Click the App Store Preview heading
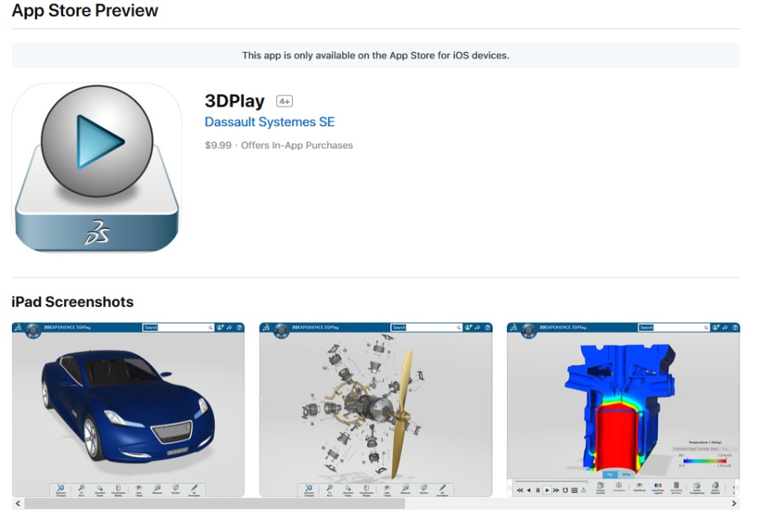The image size is (758, 532). pyautogui.click(x=84, y=10)
